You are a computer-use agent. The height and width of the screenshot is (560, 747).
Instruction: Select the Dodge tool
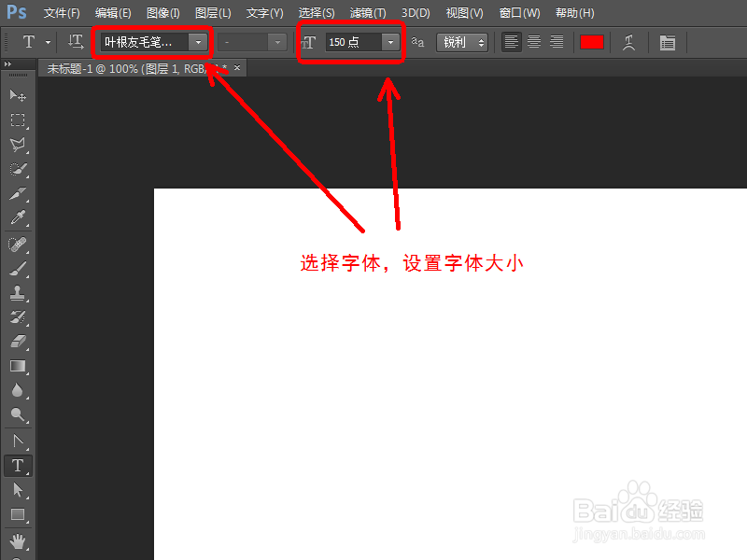pyautogui.click(x=18, y=414)
